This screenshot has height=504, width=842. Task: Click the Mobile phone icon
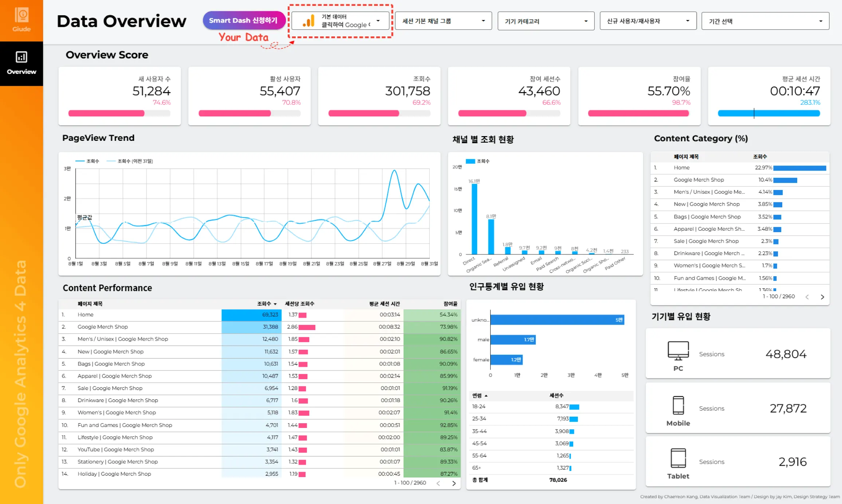678,405
